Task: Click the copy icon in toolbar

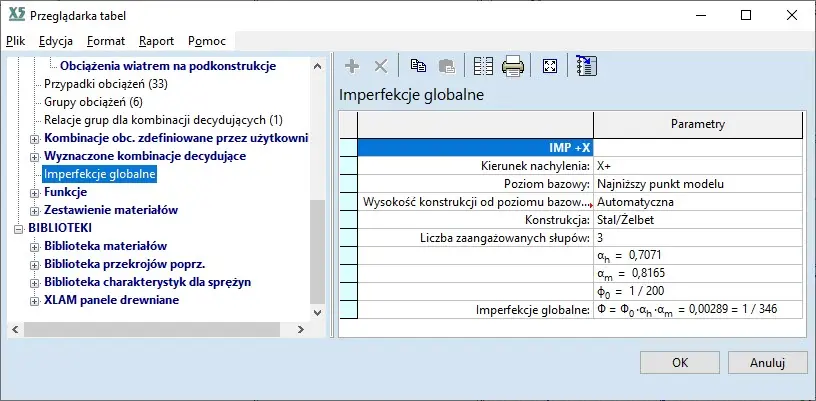Action: (419, 66)
